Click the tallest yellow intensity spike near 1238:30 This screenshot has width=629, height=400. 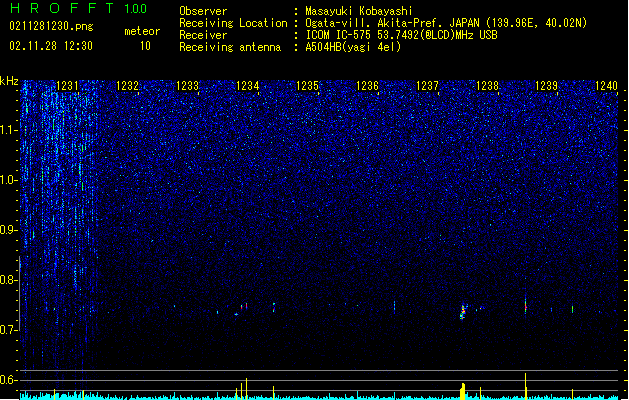click(526, 386)
